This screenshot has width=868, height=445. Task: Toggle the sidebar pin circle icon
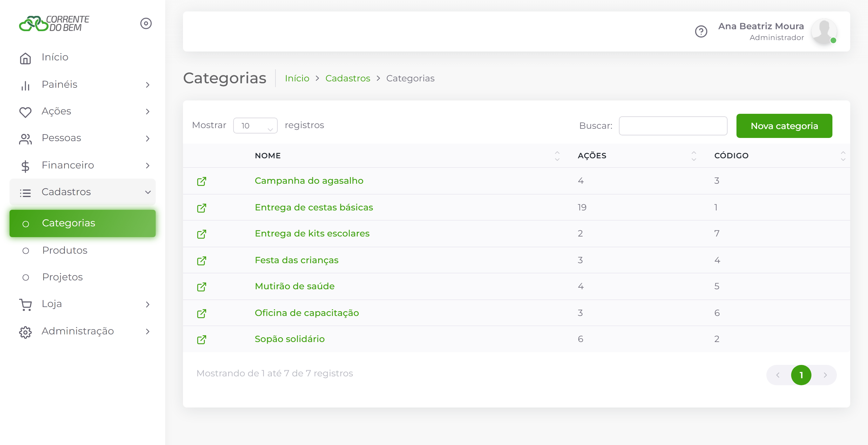tap(146, 23)
